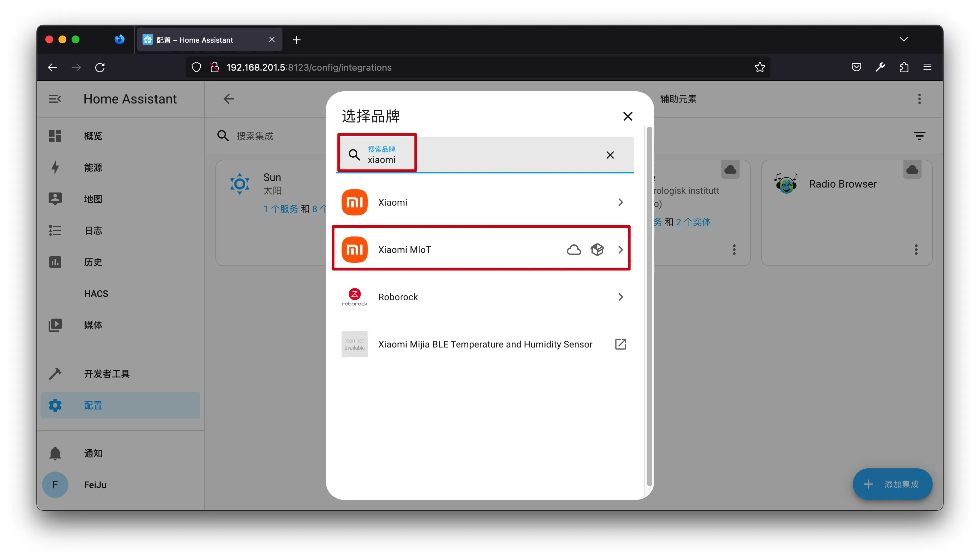Click the Sun card title
The image size is (980, 559).
(x=272, y=177)
